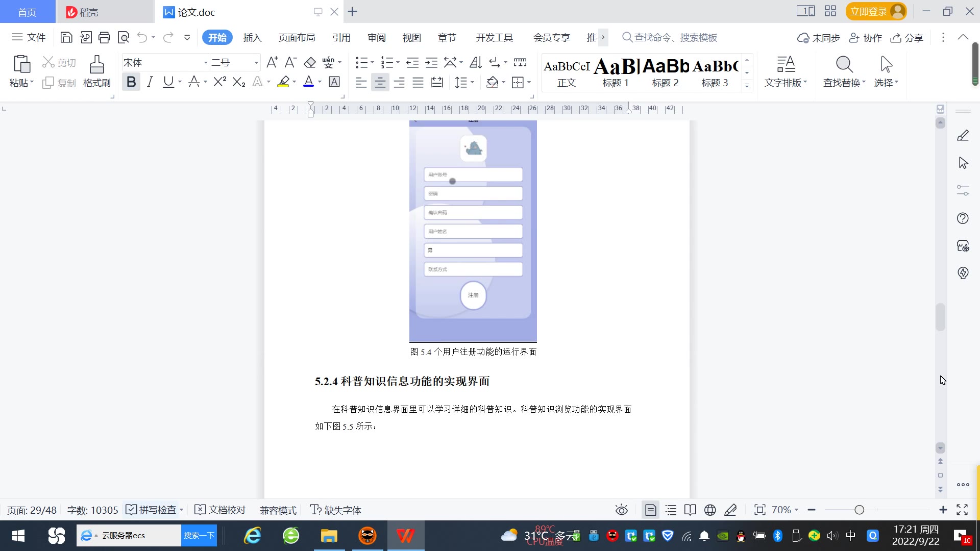The width and height of the screenshot is (980, 551).
Task: Click the clear formatting eraser icon
Action: (x=309, y=63)
